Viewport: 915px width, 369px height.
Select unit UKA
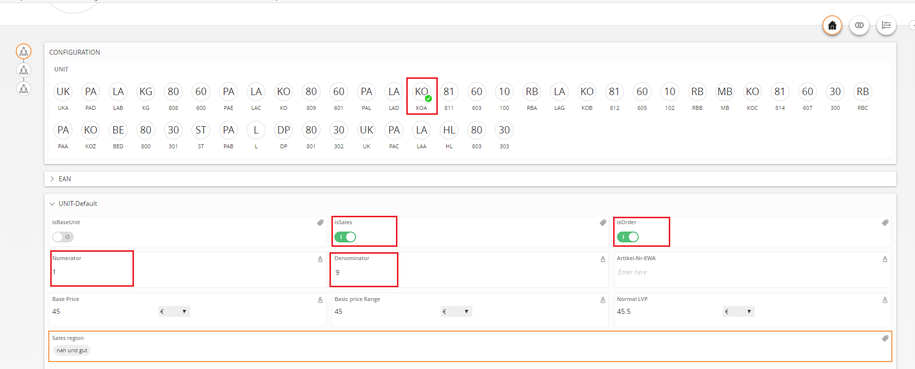point(62,92)
